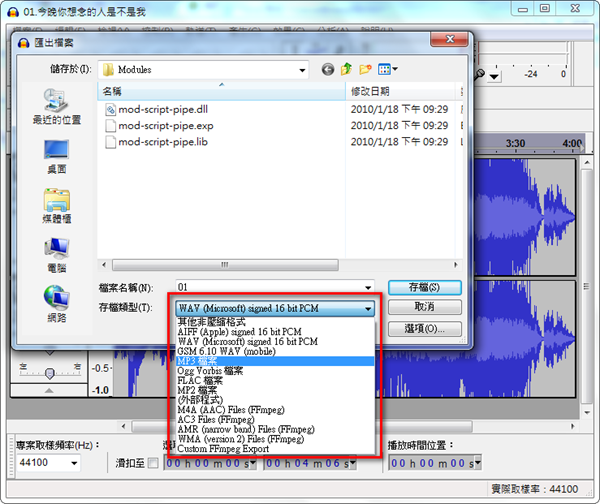Choose MP3 檔案 from the type list
The image size is (600, 504).
coord(275,361)
